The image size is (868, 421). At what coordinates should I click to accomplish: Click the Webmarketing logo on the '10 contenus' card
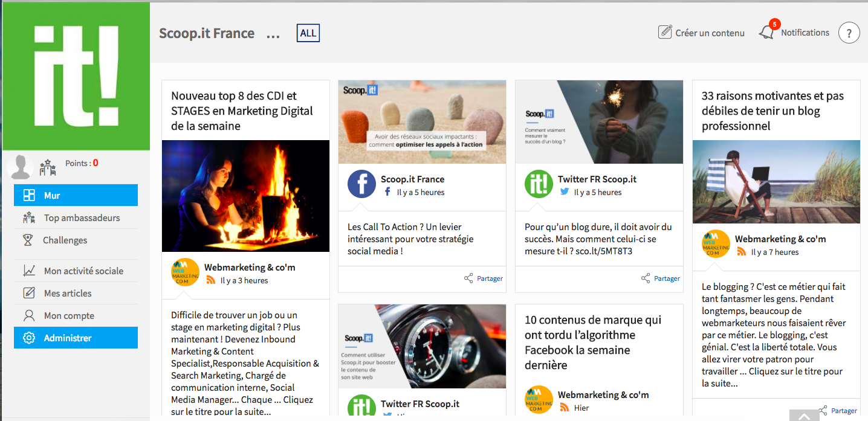pos(539,399)
